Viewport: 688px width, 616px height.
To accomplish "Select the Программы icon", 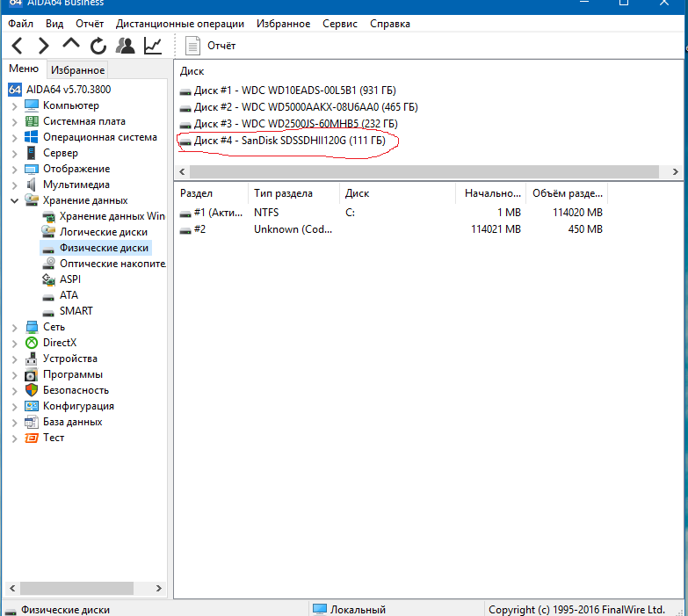I will click(32, 374).
